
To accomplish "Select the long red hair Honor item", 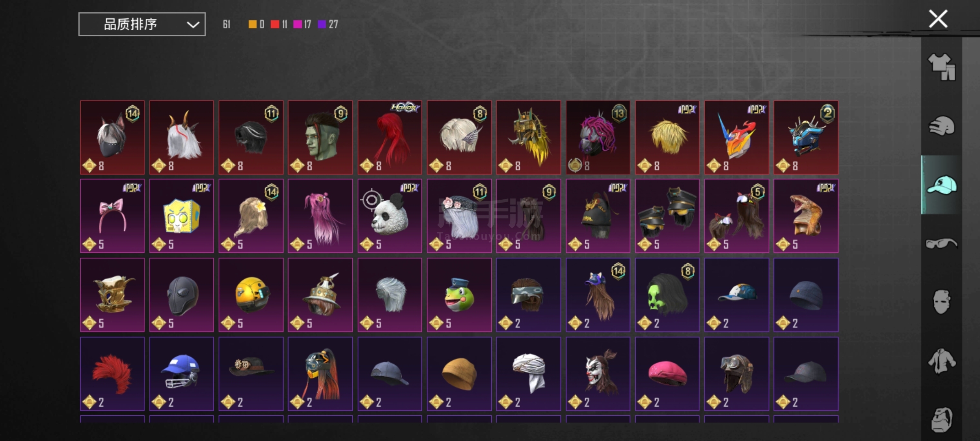I will (390, 138).
